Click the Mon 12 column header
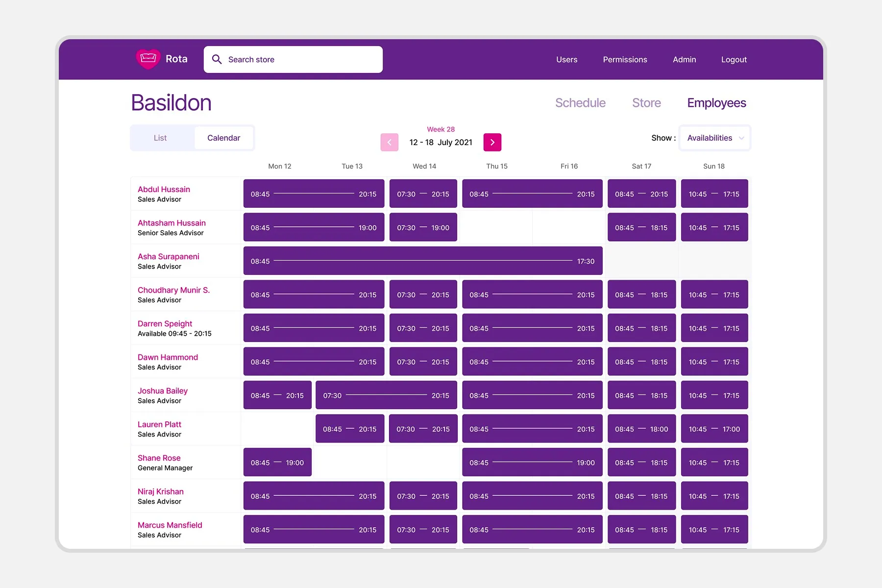Image resolution: width=882 pixels, height=588 pixels. [280, 166]
